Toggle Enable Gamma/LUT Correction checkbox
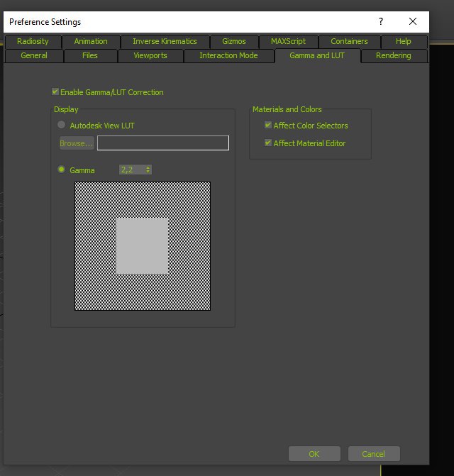 click(55, 92)
